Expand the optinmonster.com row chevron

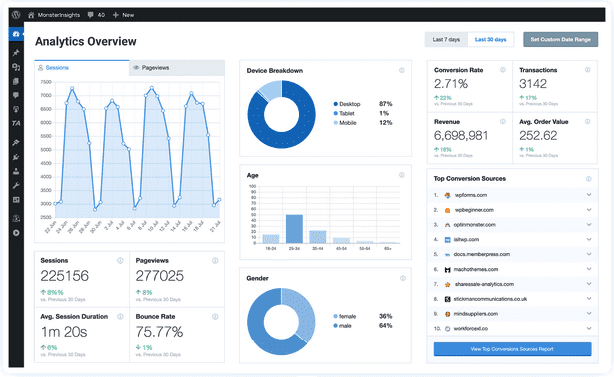pos(589,224)
